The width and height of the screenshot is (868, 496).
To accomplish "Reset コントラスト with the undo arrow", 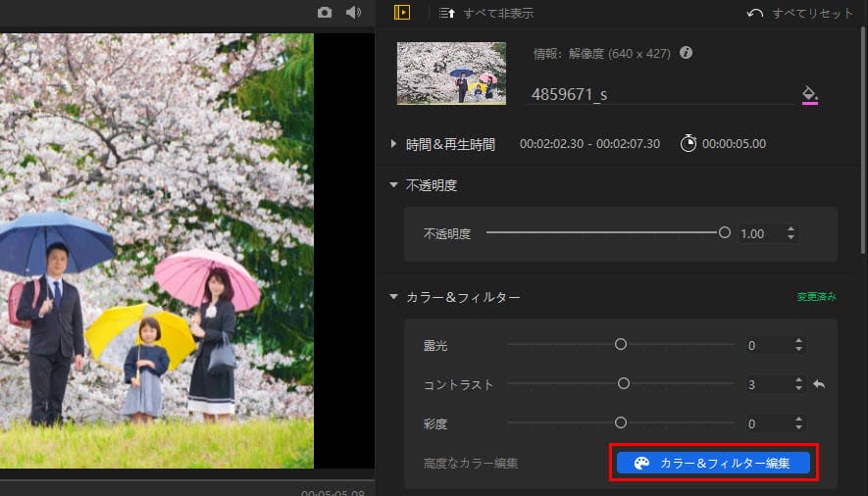I will pyautogui.click(x=819, y=384).
